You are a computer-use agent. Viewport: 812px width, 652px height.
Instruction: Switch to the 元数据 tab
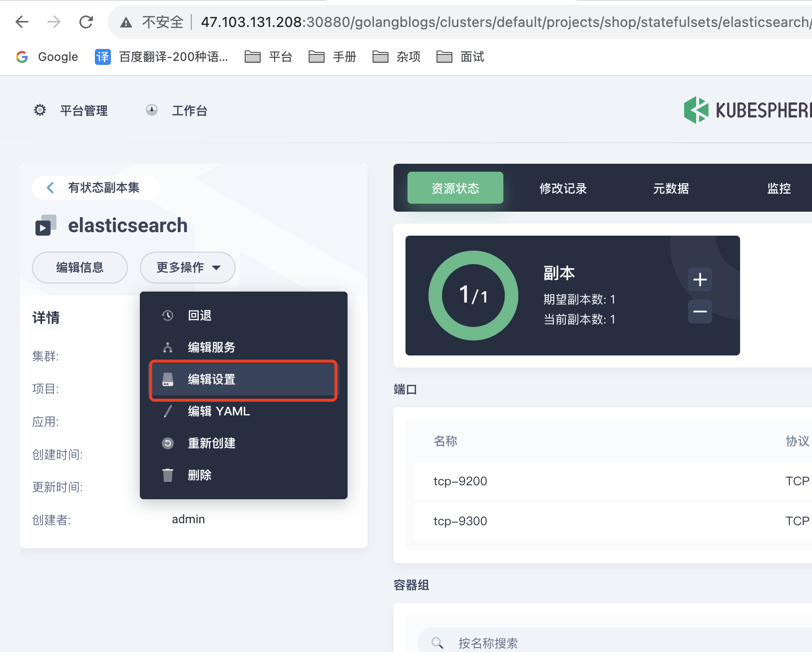pyautogui.click(x=671, y=188)
